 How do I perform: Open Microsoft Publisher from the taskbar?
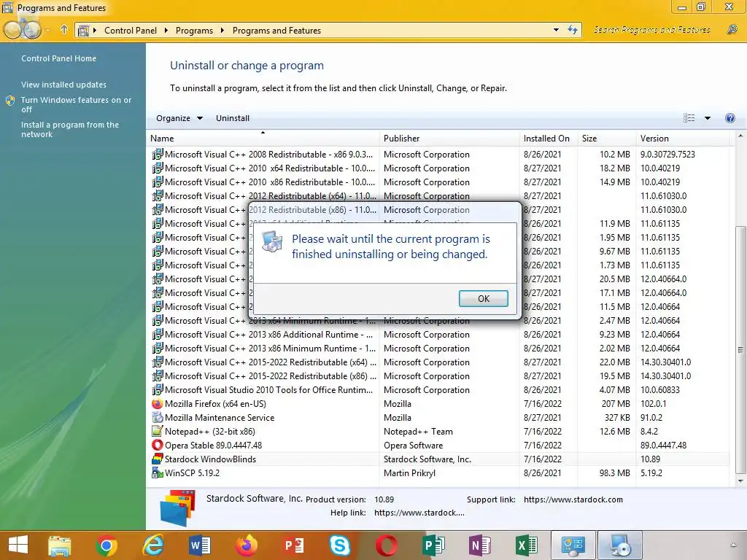coord(433,545)
